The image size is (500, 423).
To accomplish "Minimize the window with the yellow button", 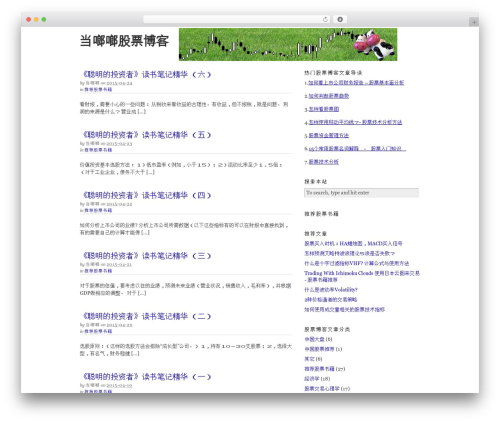I will (36, 19).
